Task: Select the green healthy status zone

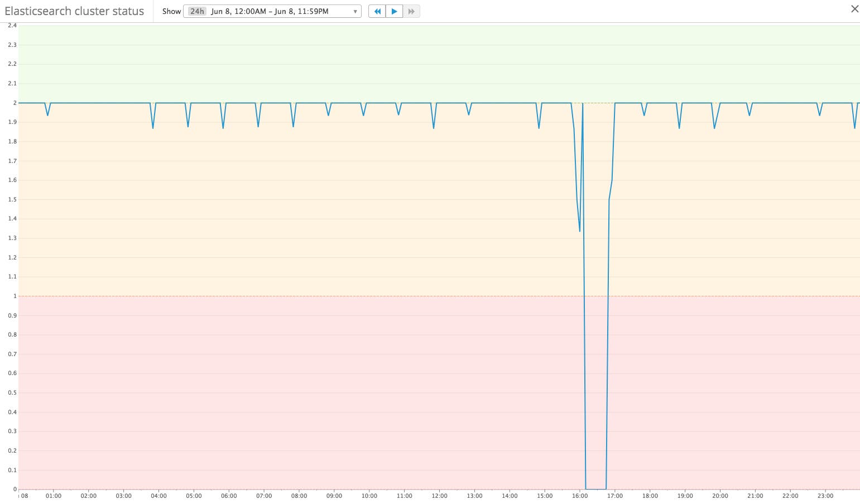Action: [x=391, y=61]
